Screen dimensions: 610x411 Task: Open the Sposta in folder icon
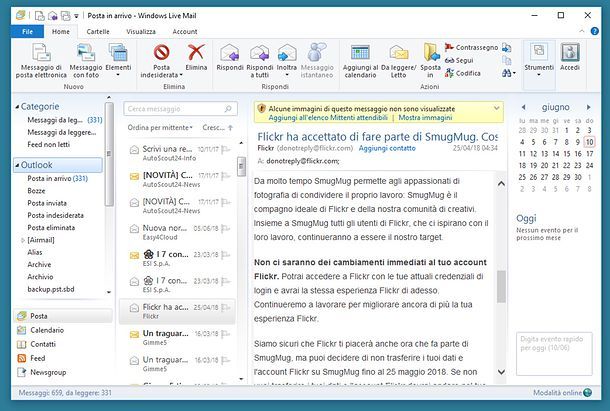click(431, 60)
